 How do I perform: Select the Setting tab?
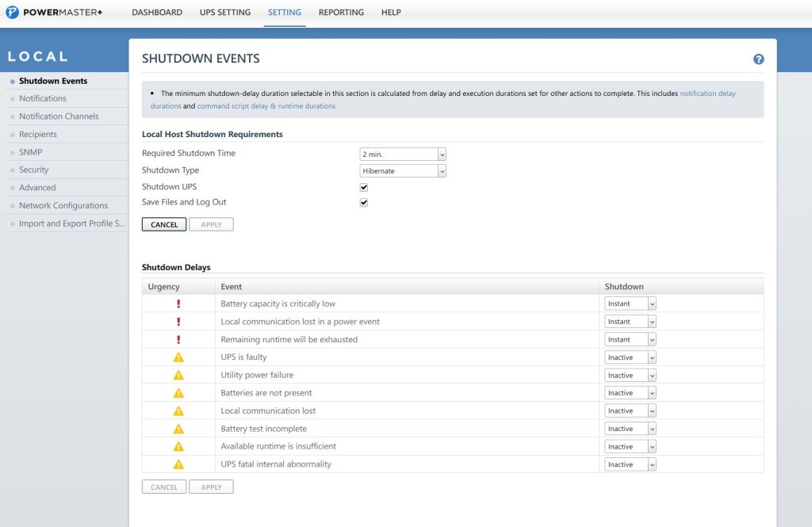(x=285, y=13)
